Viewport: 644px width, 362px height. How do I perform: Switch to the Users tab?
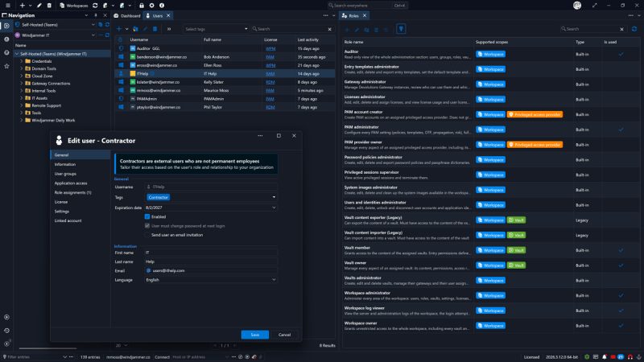158,15
